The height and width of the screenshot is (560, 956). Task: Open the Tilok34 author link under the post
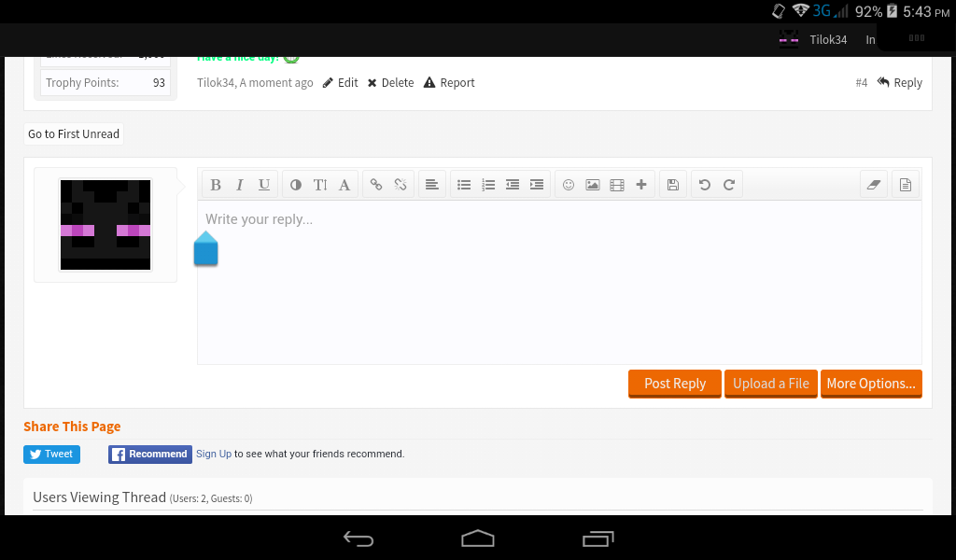[x=216, y=83]
